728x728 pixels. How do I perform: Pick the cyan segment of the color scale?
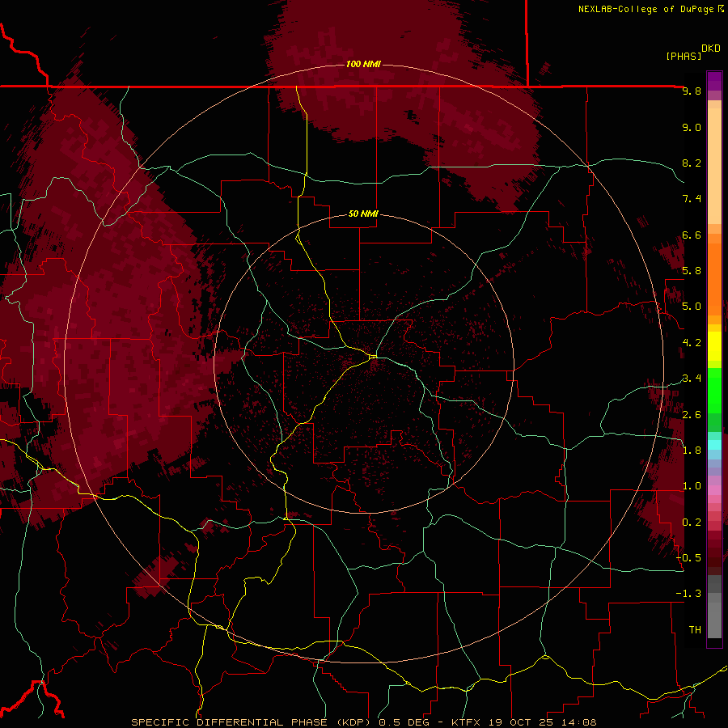point(714,445)
